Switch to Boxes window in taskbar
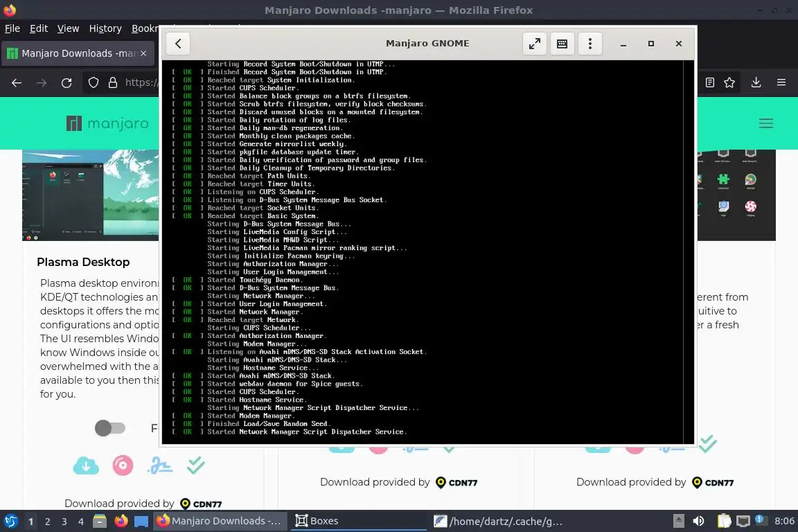 [358, 522]
